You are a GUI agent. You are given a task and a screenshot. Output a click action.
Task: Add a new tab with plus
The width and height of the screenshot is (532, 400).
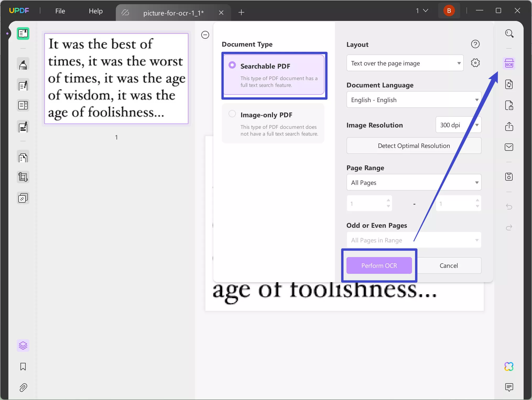coord(241,12)
